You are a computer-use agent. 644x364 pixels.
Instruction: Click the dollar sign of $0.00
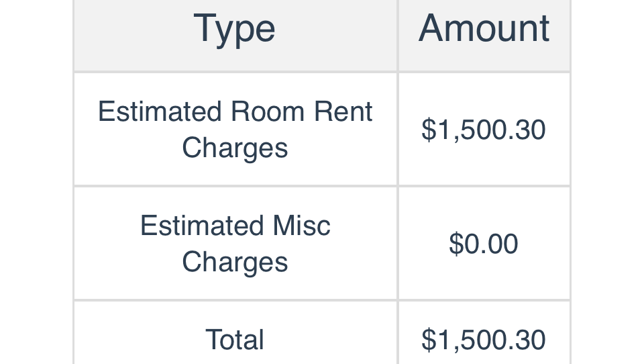point(456,244)
